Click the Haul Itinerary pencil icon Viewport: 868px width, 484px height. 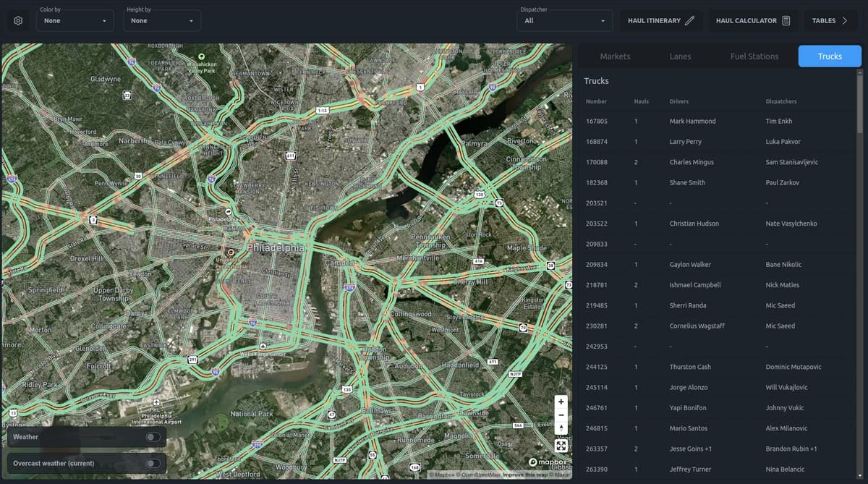point(689,21)
